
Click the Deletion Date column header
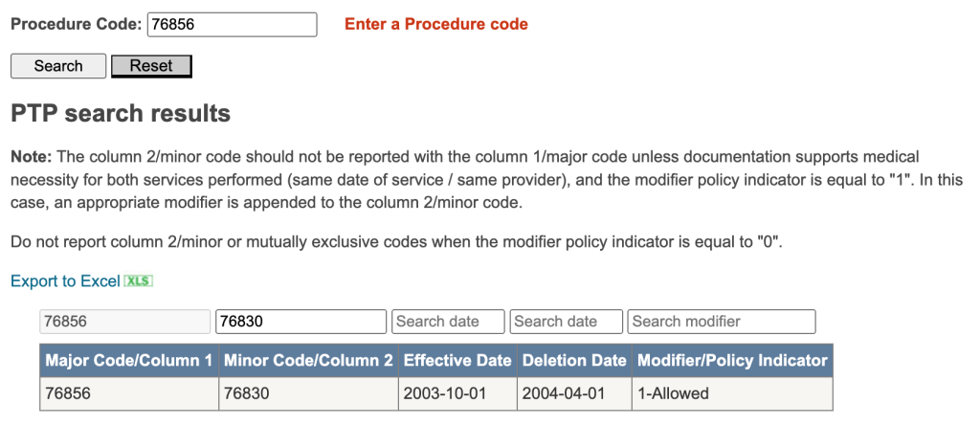click(x=574, y=361)
